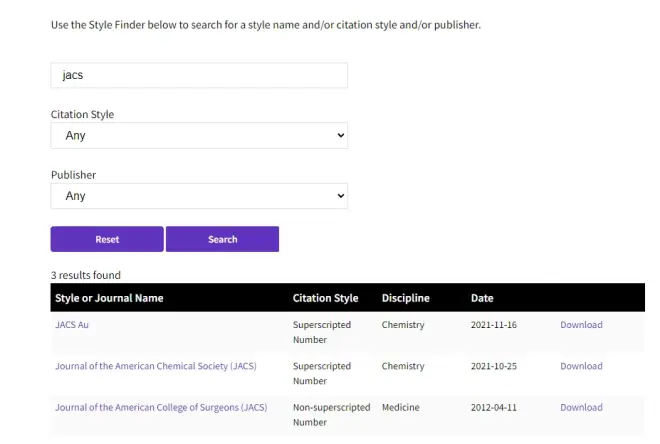This screenshot has width=660, height=444.
Task: Click the Reset button
Action: [x=107, y=239]
